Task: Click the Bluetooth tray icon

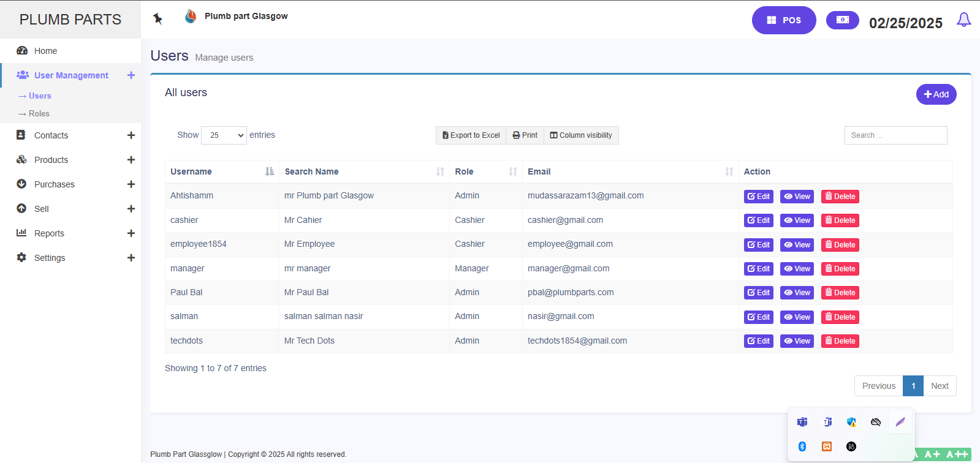Action: point(802,446)
